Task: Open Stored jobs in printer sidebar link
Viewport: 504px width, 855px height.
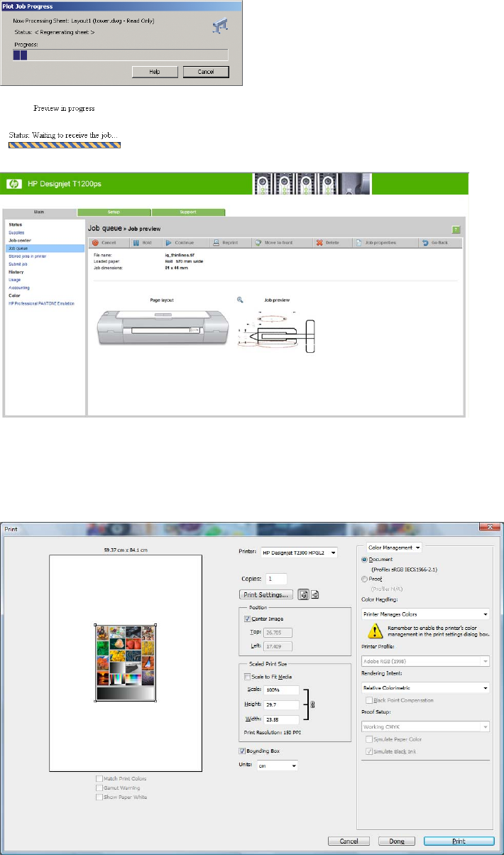Action: point(26,256)
